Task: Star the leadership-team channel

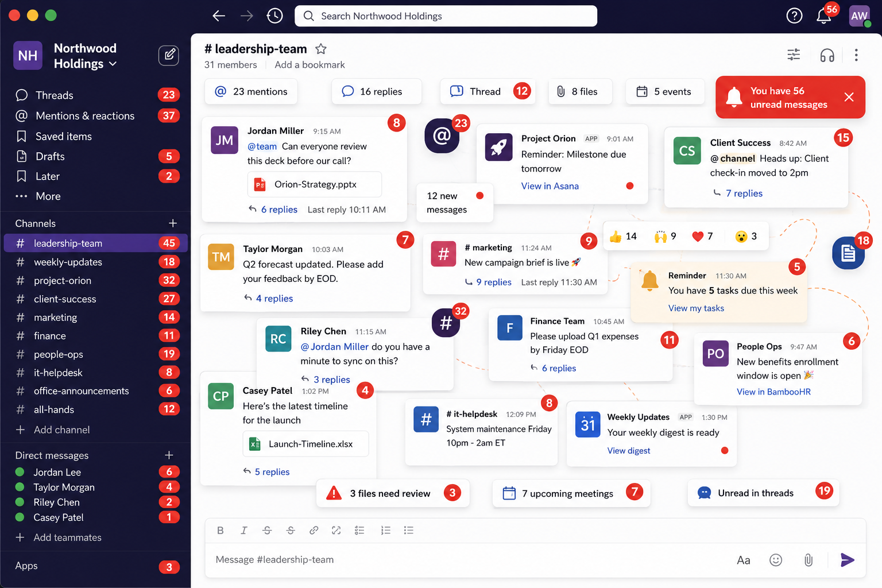Action: (x=321, y=49)
